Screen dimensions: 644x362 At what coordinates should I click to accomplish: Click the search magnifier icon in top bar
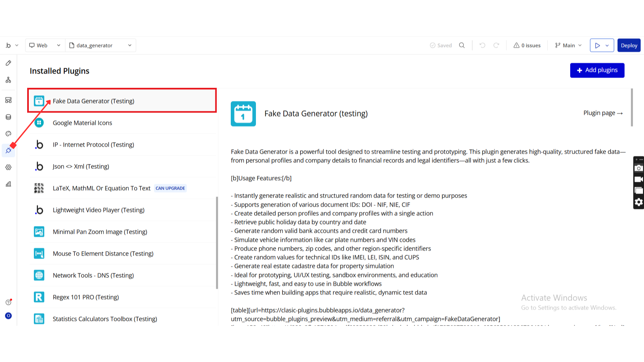tap(462, 45)
